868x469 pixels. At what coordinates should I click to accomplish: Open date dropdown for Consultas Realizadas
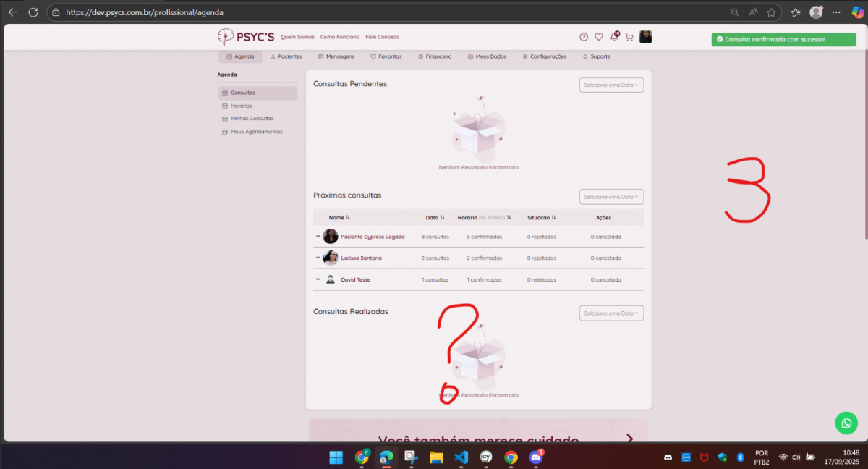[611, 313]
